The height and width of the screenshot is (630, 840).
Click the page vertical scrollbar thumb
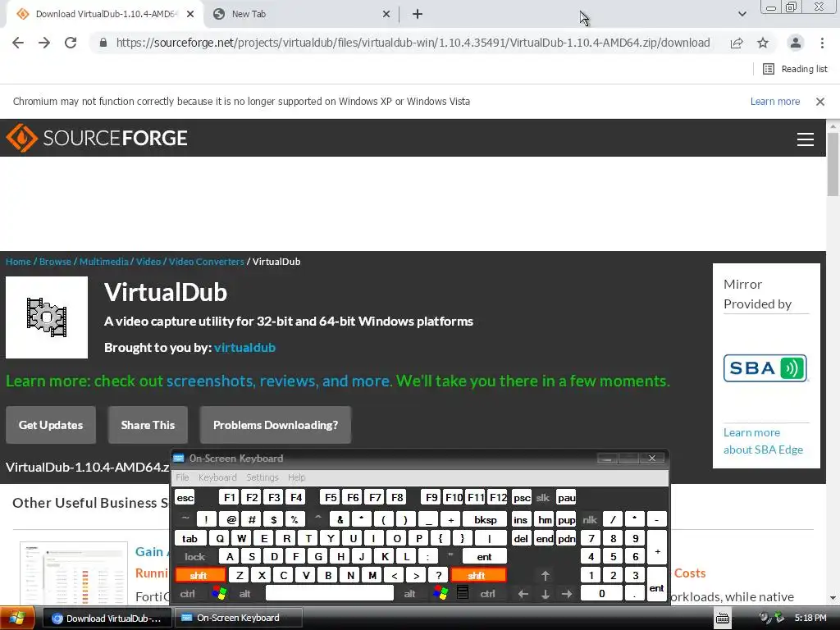coord(833,164)
